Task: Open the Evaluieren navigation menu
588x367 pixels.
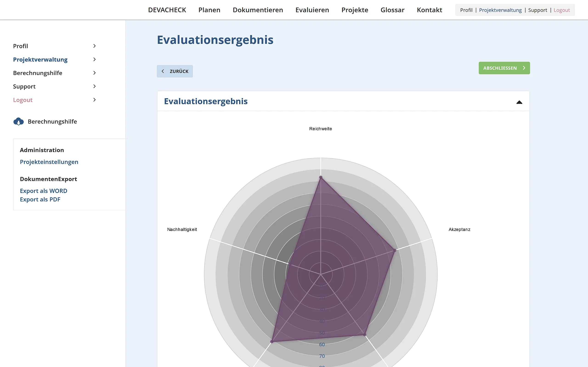Action: tap(312, 10)
